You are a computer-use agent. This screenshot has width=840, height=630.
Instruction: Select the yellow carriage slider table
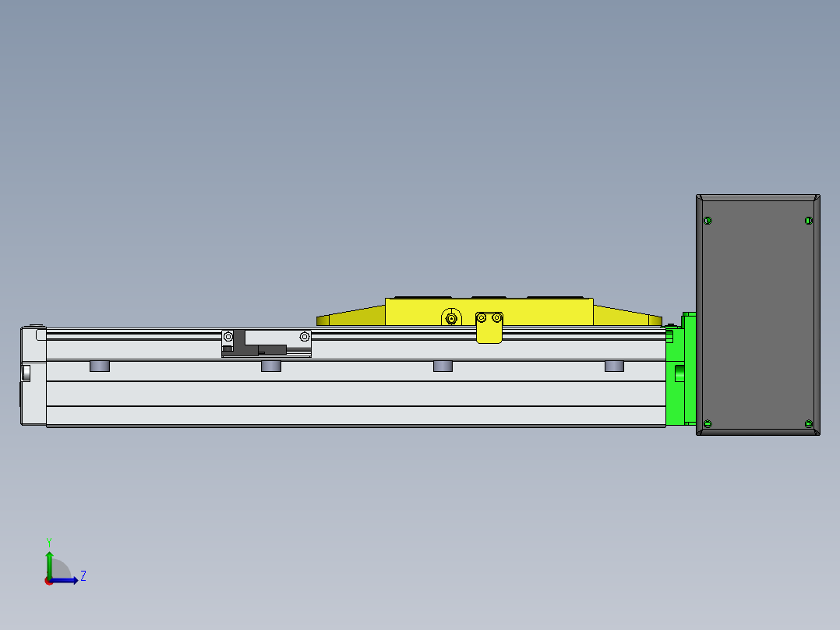point(489,311)
